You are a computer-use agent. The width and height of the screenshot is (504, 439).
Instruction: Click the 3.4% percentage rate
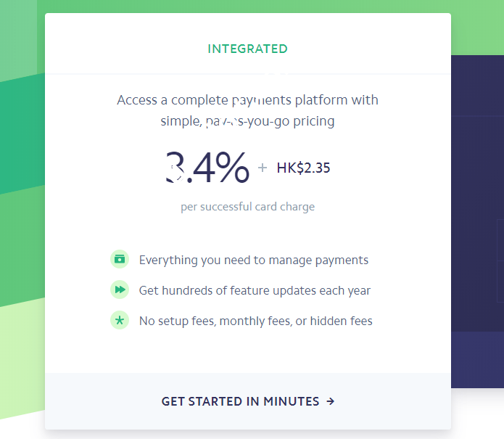click(207, 168)
